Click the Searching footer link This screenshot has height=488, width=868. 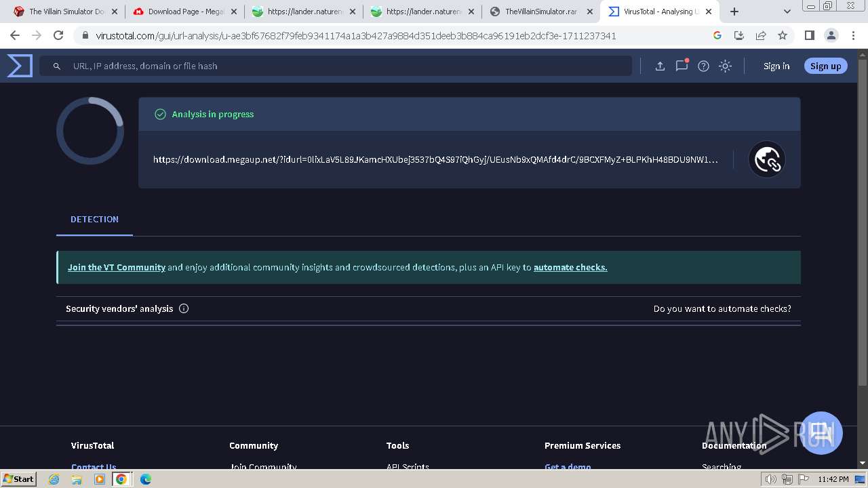click(x=722, y=466)
